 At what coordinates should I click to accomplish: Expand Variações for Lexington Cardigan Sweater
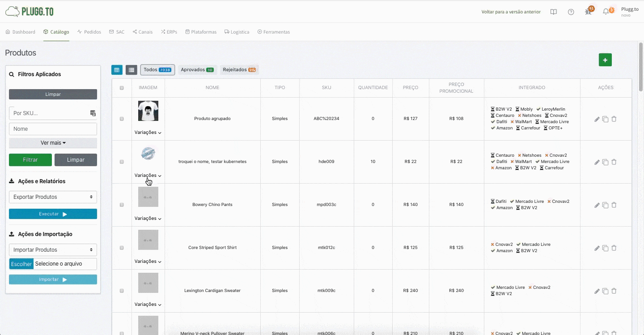[x=148, y=305]
